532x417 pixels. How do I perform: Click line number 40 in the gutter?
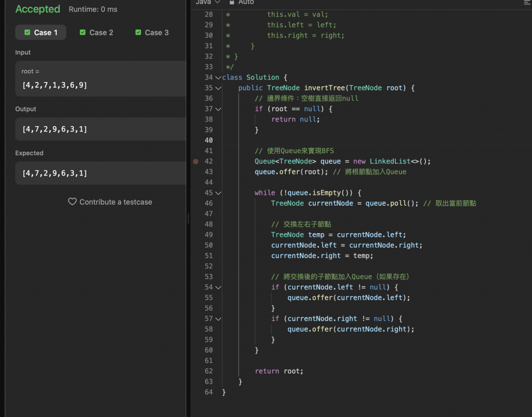[209, 140]
